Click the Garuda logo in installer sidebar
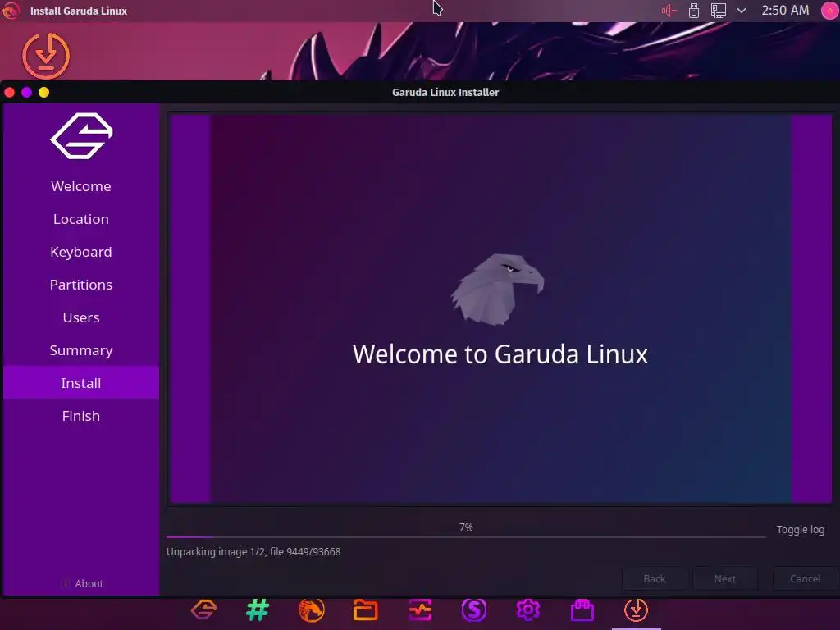 click(81, 135)
